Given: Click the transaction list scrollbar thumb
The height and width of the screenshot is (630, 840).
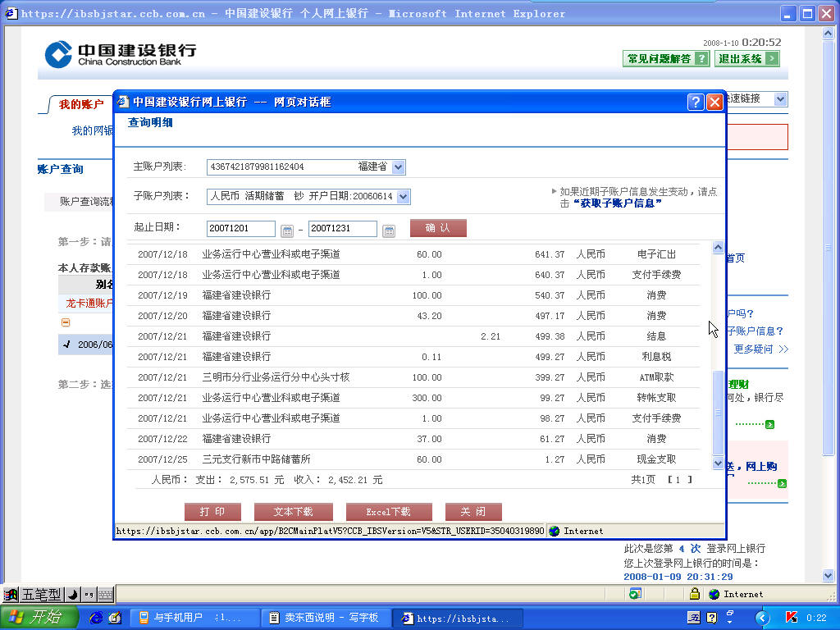Looking at the screenshot, I should tap(719, 413).
